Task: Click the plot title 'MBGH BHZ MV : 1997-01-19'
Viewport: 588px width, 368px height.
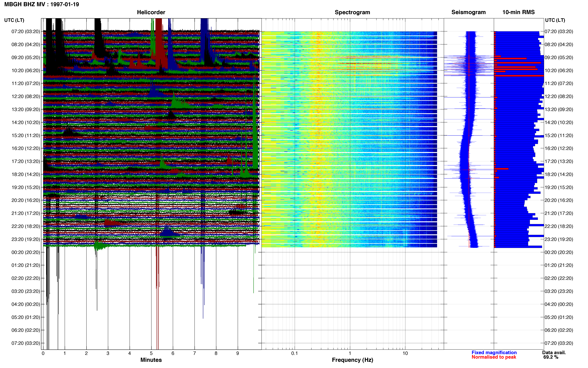Action: point(42,4)
